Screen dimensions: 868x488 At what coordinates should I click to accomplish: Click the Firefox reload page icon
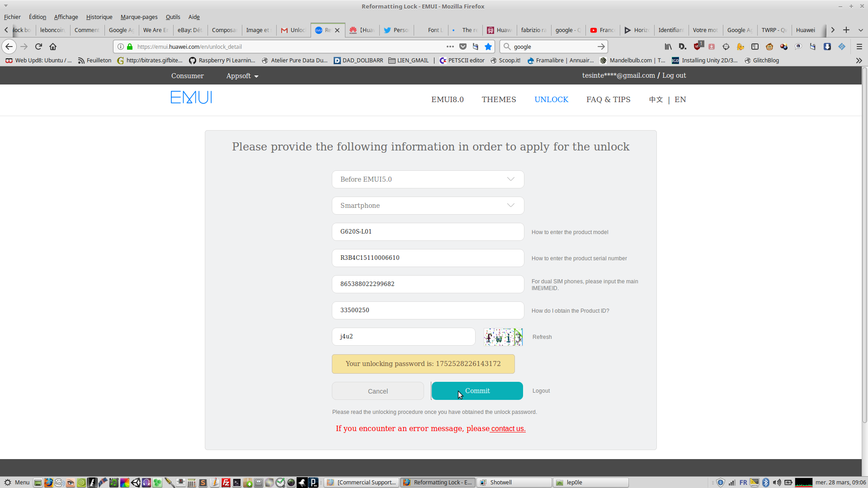38,47
